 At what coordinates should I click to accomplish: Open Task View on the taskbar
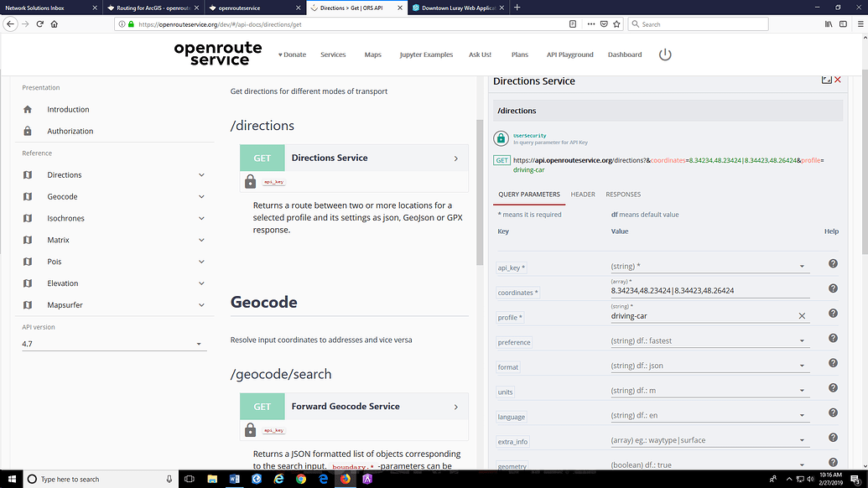(190, 479)
